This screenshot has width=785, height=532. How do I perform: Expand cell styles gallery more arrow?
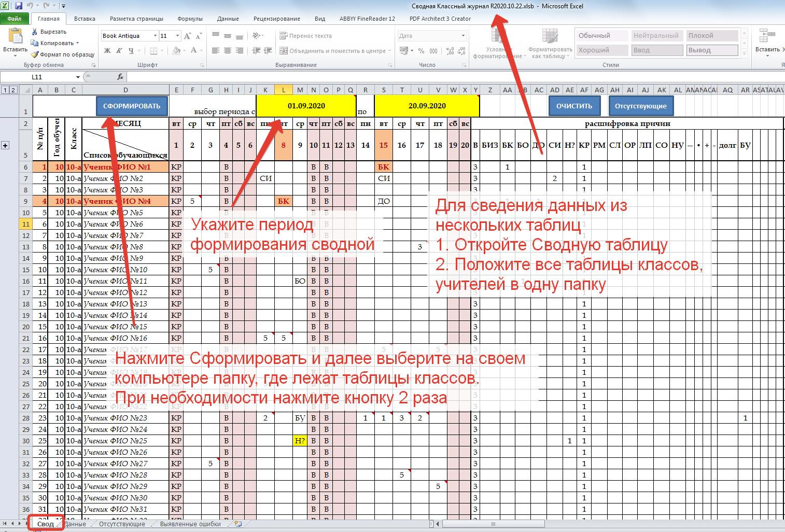[745, 54]
